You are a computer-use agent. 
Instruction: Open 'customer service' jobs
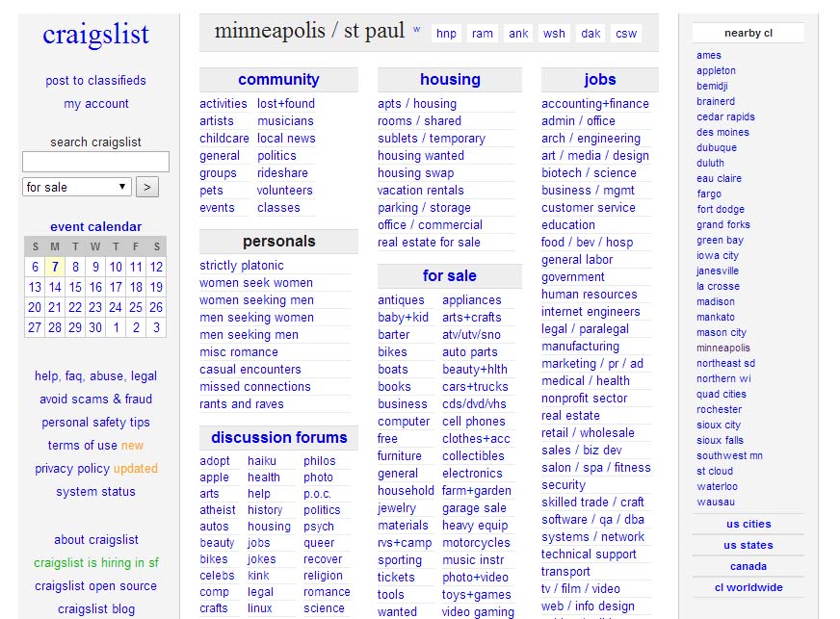[589, 207]
